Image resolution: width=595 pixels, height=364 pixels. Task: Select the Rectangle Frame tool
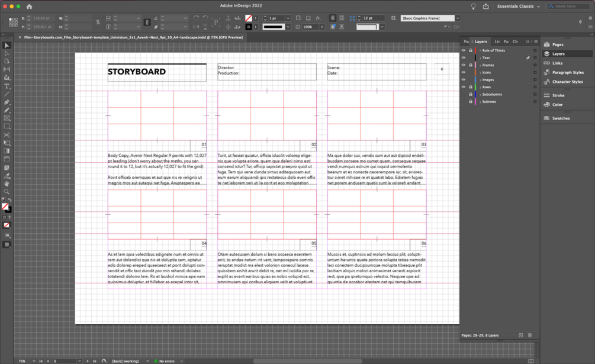pos(7,118)
